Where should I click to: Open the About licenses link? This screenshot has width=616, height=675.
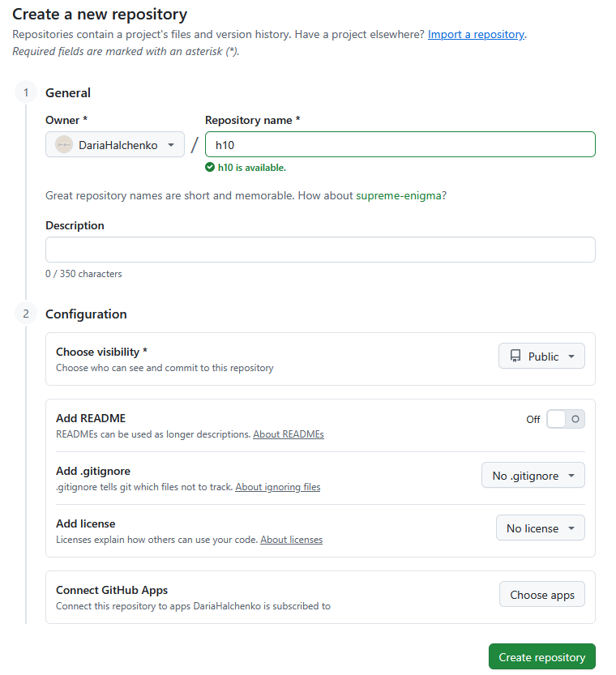291,540
